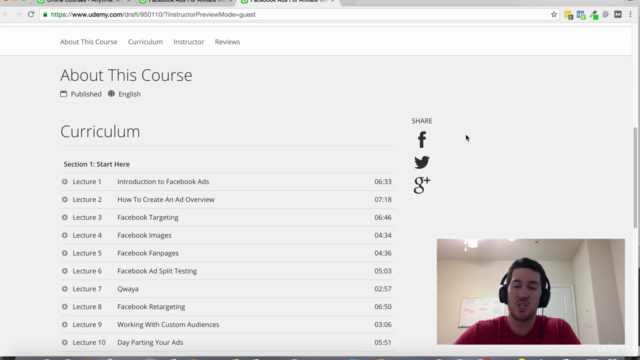Open the Instructor nav tab
Viewport: 640px width, 360px height.
[189, 42]
